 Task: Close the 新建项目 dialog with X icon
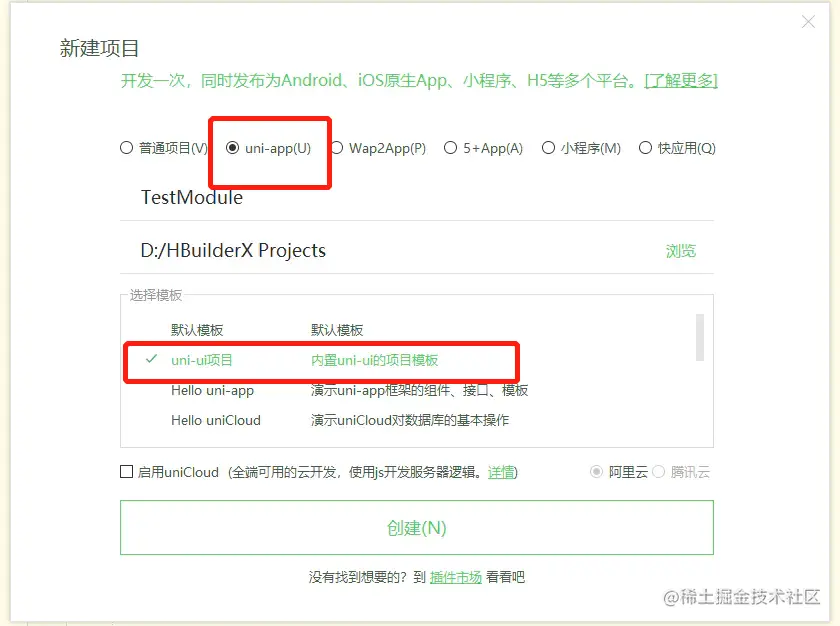click(808, 21)
